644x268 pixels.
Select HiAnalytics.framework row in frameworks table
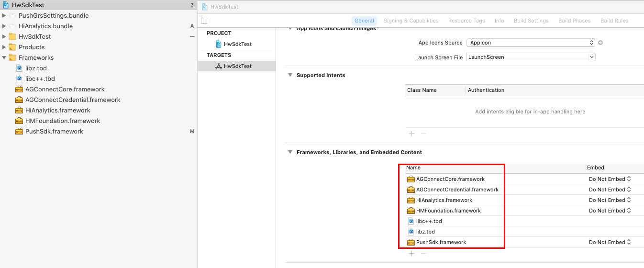[x=524, y=200]
